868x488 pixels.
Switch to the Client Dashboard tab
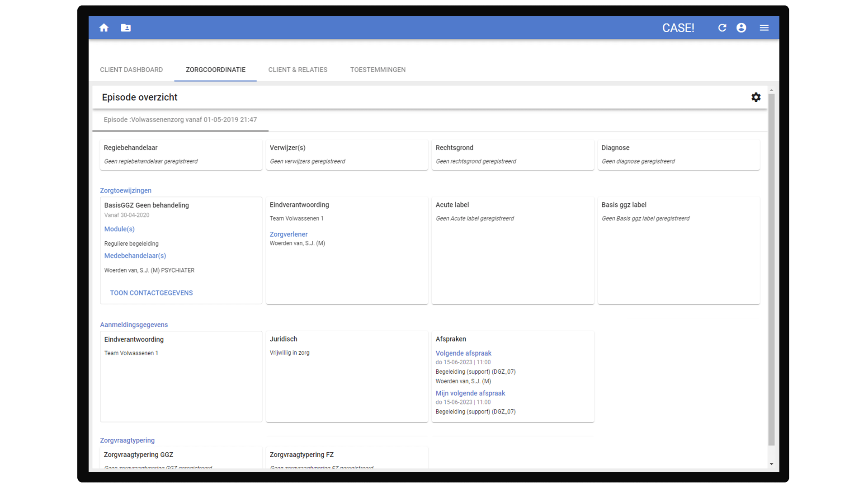pos(131,70)
